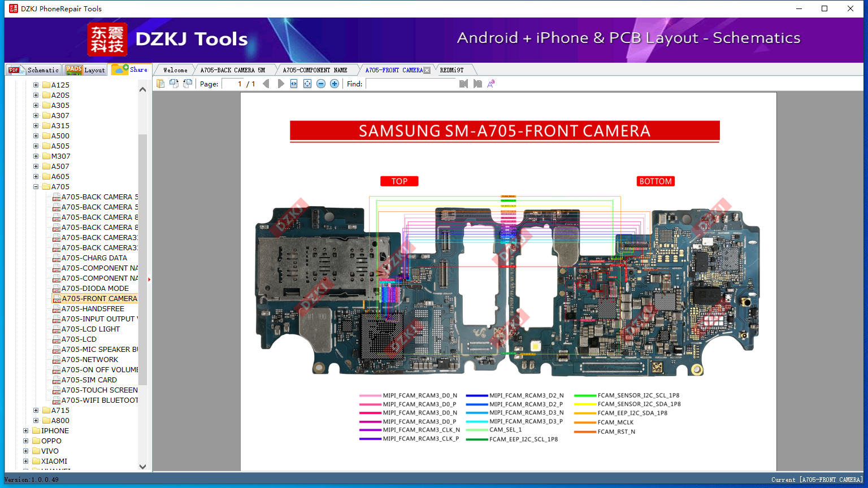Screen dimensions: 868x488
Task: Click the pink MIPI_FCAM_RCAM3_D0_N legend color line
Action: click(x=370, y=396)
